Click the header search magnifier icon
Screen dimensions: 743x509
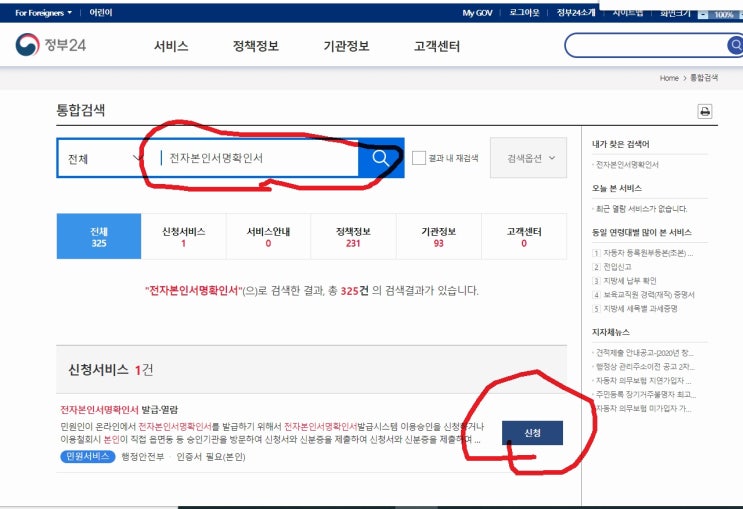[735, 45]
